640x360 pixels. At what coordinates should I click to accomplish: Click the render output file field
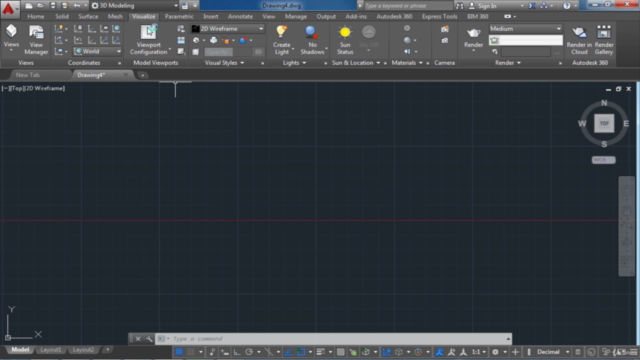point(525,52)
